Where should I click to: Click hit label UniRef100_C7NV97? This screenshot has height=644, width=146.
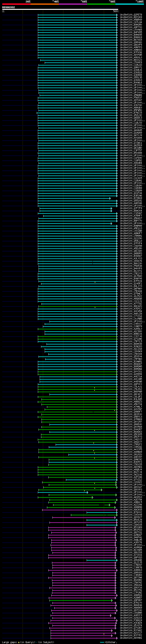[131, 565]
